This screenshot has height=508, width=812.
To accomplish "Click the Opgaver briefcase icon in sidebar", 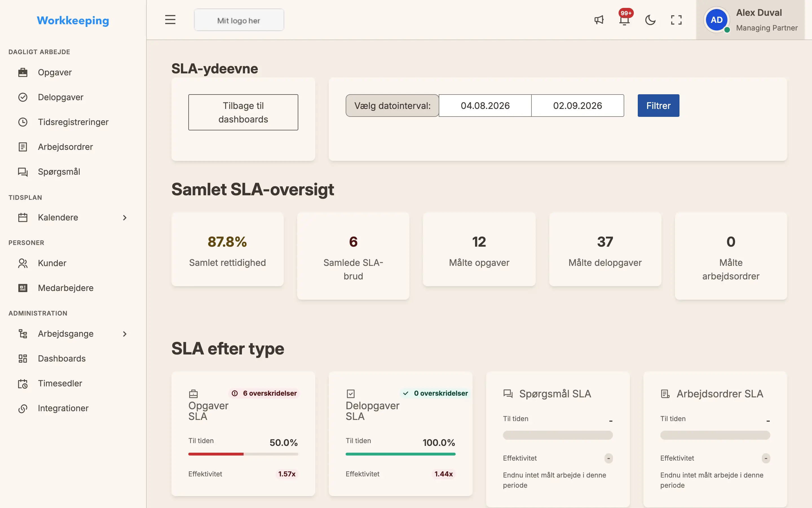I will (23, 72).
